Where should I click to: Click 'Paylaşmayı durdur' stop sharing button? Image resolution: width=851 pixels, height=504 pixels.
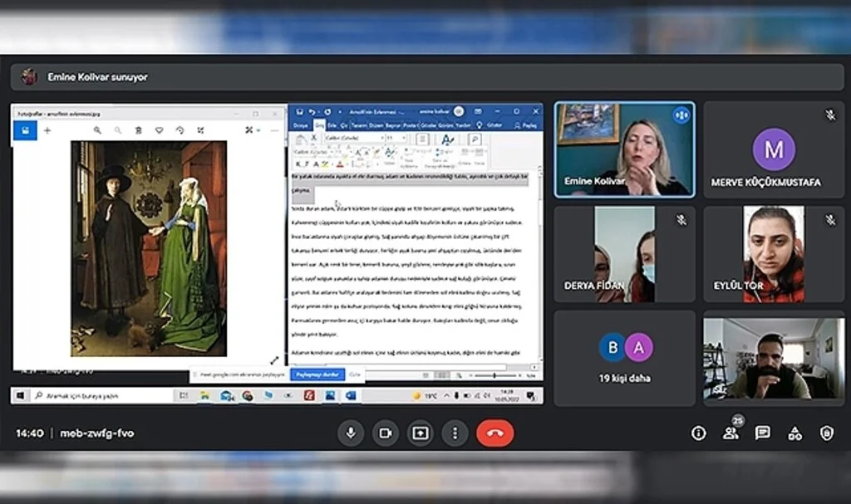[x=317, y=374]
